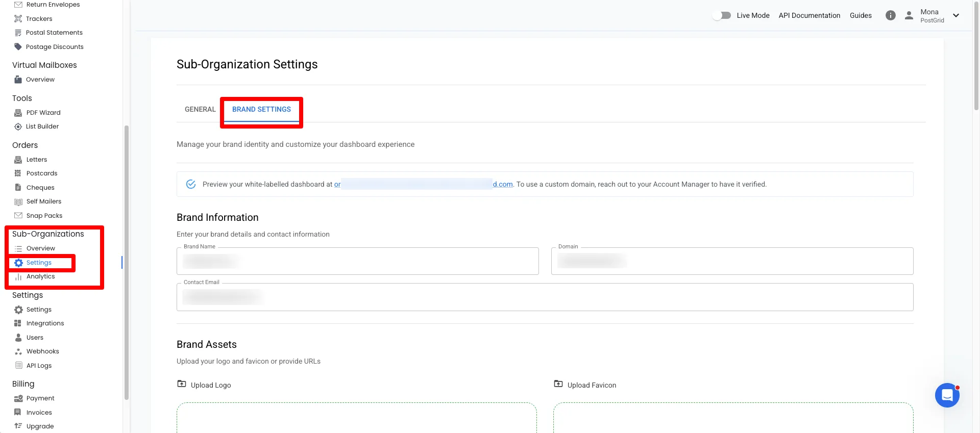The width and height of the screenshot is (980, 433).
Task: Click the Brand Assets heading
Action: tap(207, 344)
